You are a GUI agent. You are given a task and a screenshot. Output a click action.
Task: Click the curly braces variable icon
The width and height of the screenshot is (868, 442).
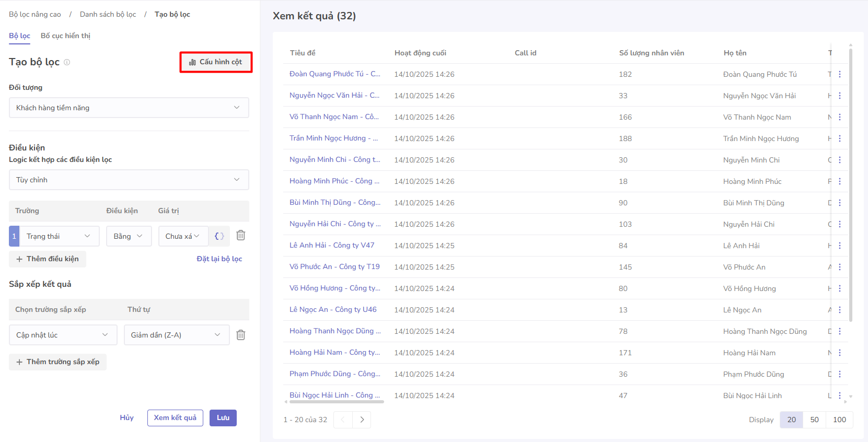(x=219, y=236)
